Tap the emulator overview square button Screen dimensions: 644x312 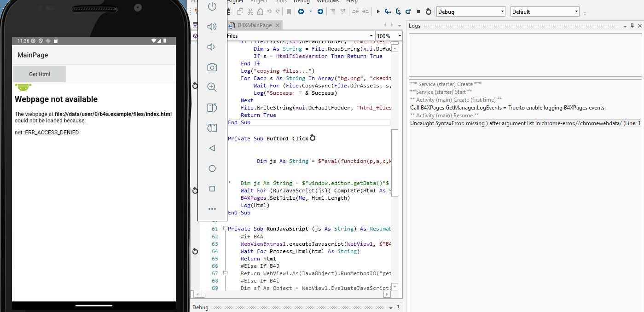click(212, 189)
